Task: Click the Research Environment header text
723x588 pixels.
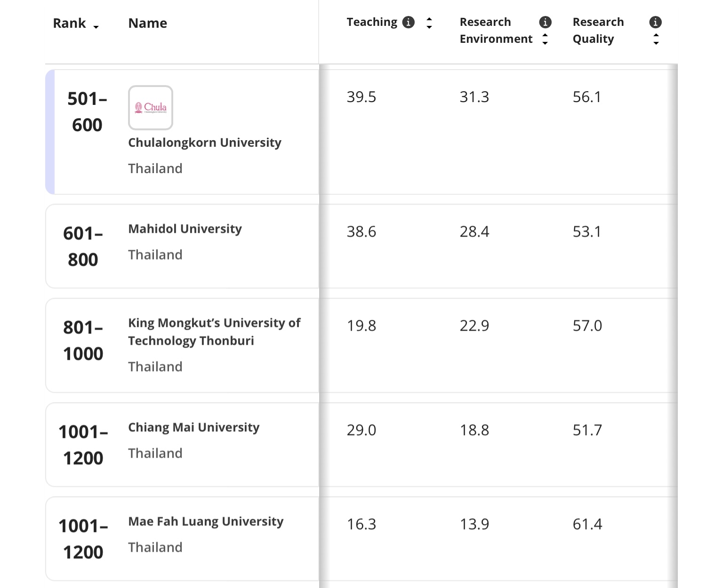Action: tap(496, 31)
